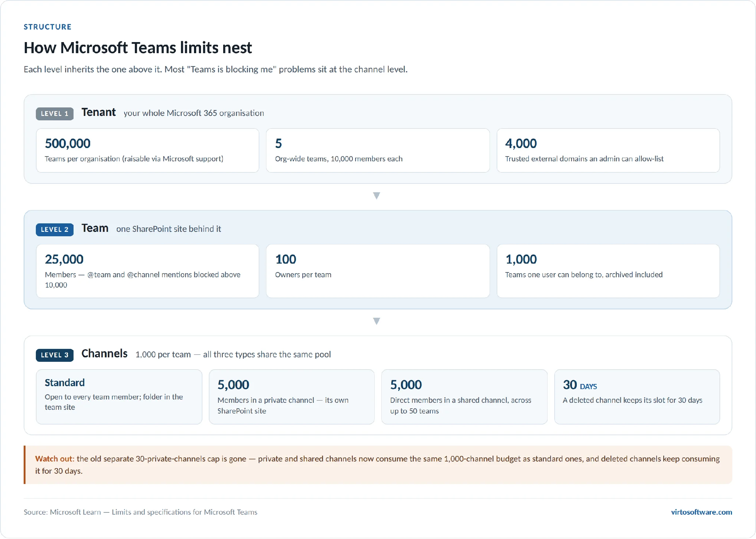Select the '30 DAYS' deleted channel value
Viewport: 756px width, 539px height.
pos(580,385)
